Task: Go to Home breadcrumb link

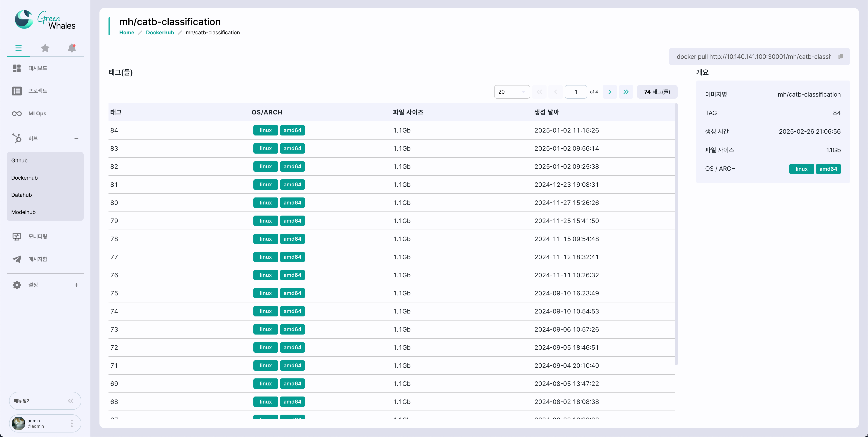Action: click(127, 32)
